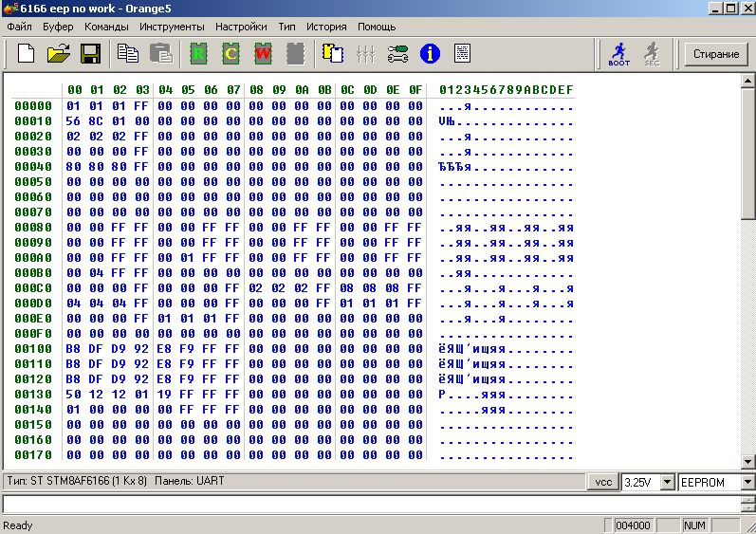
Task: Open the Инструменты menu
Action: point(172,27)
